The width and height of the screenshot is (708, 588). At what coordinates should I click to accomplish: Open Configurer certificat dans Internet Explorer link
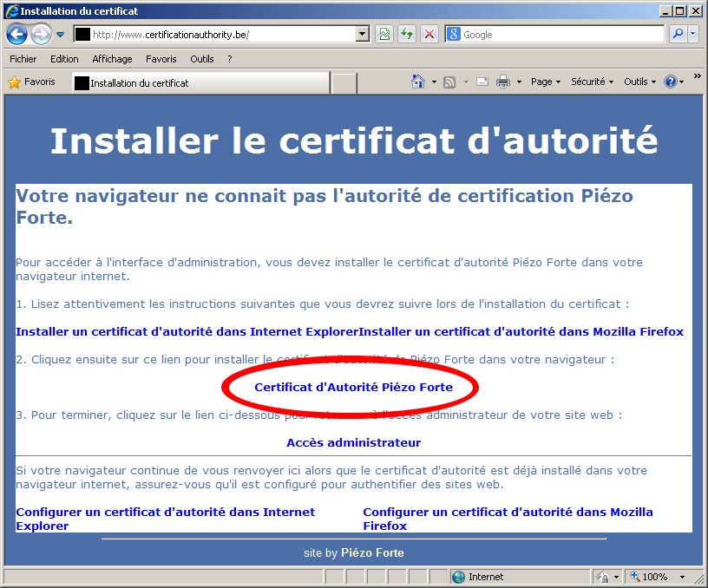tap(165, 519)
